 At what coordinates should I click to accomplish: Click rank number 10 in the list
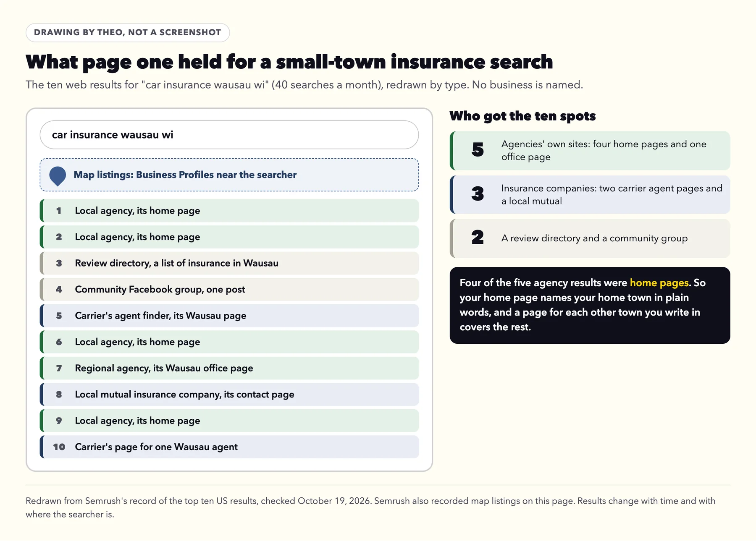pos(59,447)
